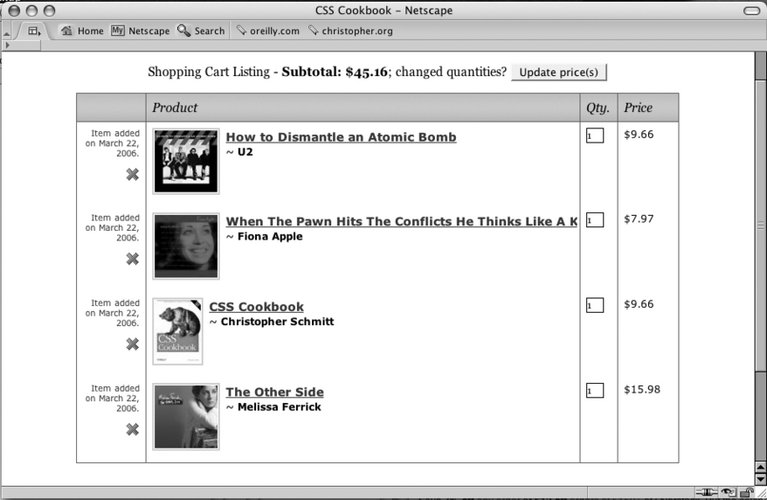This screenshot has width=767, height=500.
Task: Click the Christopher Schmitt author text
Action: point(277,321)
